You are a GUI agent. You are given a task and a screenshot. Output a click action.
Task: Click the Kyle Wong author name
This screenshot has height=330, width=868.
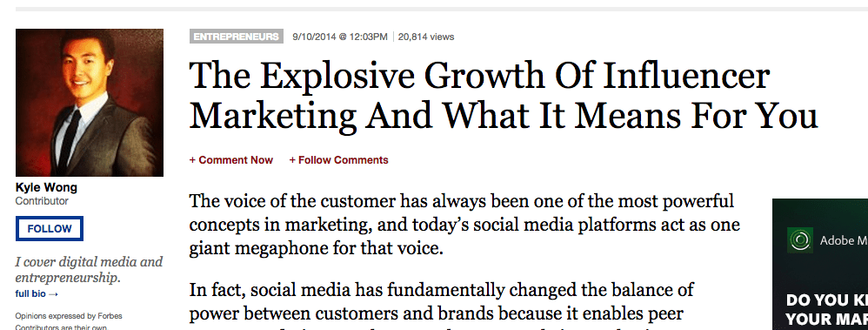[x=46, y=187]
